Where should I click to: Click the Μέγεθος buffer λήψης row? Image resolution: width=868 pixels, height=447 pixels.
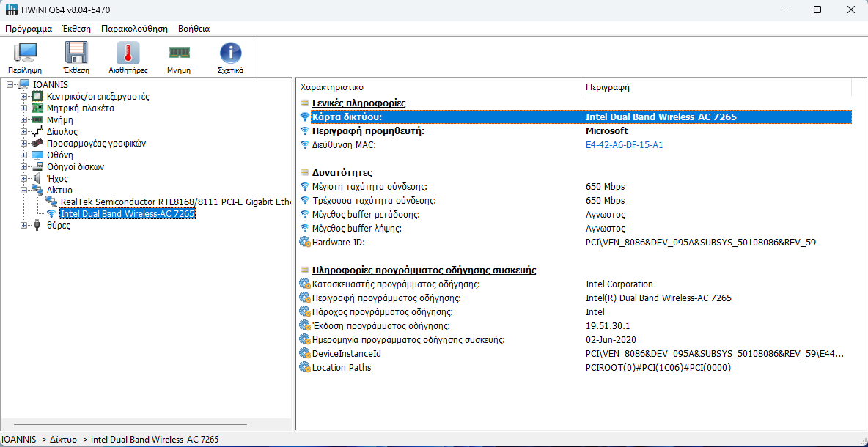(574, 228)
